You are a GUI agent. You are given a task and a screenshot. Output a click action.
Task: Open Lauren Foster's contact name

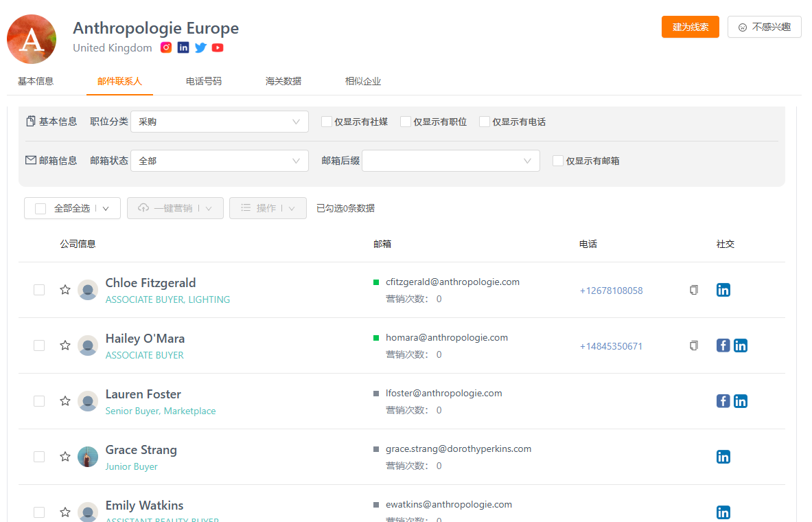143,394
